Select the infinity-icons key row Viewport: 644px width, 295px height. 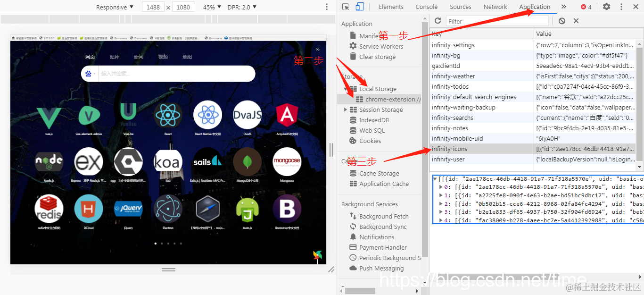click(x=533, y=149)
